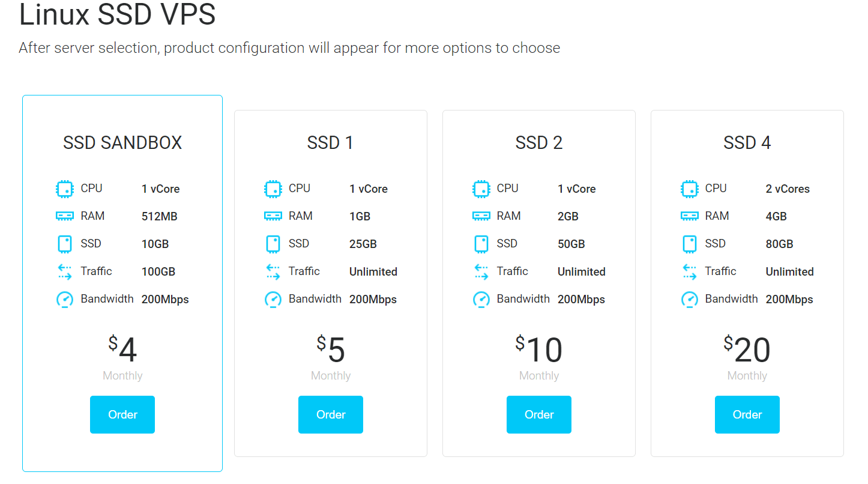Order the SSD 4 plan for $20
The image size is (868, 484).
[x=747, y=414]
